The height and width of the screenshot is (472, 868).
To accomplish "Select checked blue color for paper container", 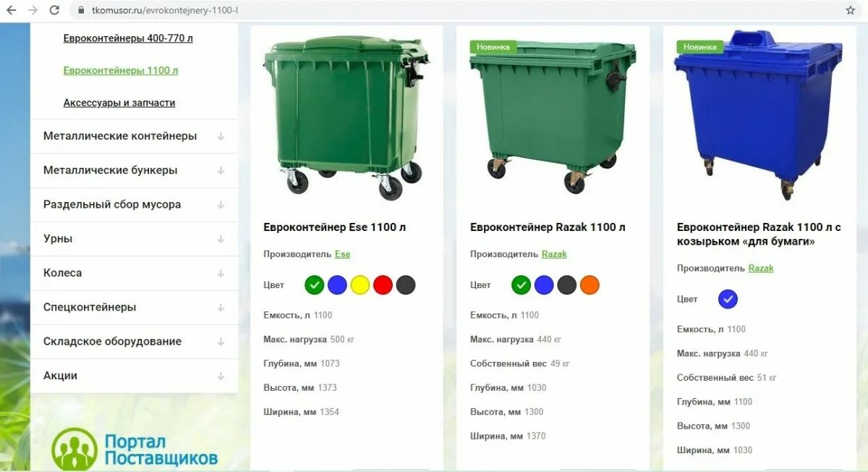I will pyautogui.click(x=728, y=298).
